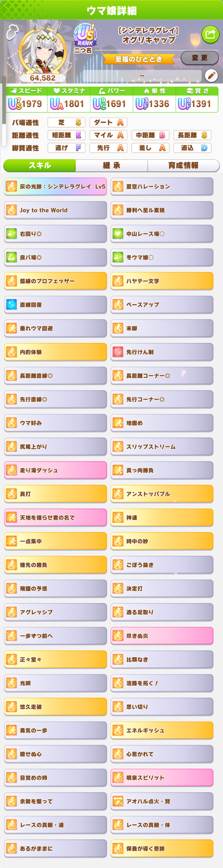The width and height of the screenshot is (223, 868).
Task: Open the 灰の光跡：シンデレラグレイ Lv5 skill
Action: tap(56, 186)
